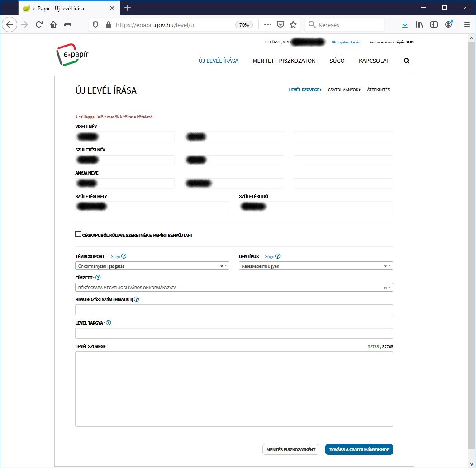Open the e-Papír search magnifier
Image resolution: width=476 pixels, height=468 pixels.
click(406, 61)
